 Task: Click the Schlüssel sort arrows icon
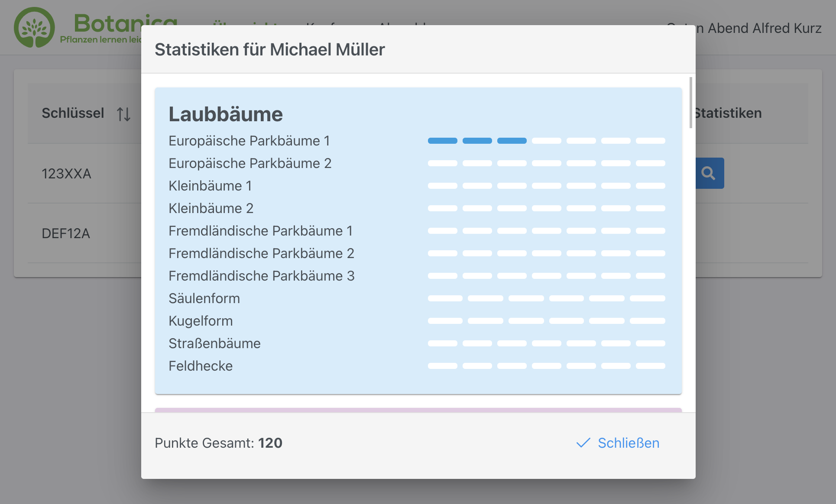pyautogui.click(x=123, y=114)
